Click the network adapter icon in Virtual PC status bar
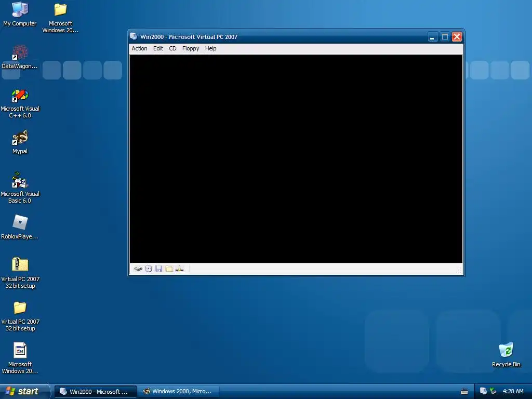 (x=179, y=269)
